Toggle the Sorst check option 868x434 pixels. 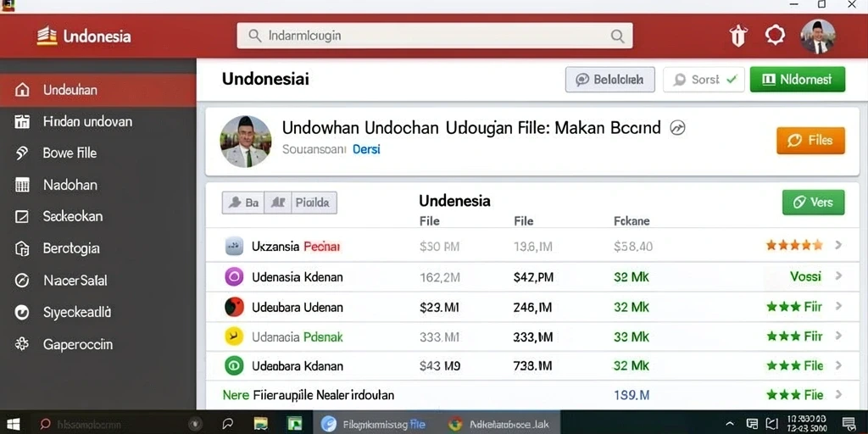click(x=704, y=80)
